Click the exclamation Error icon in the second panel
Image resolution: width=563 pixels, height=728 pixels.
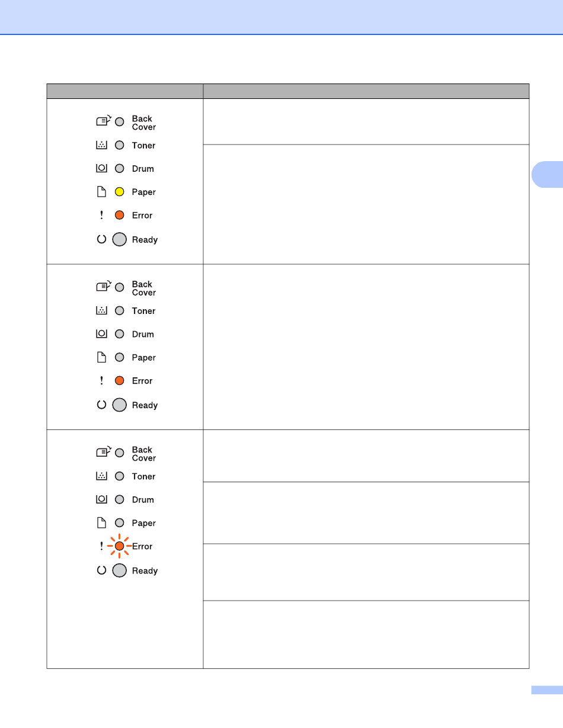tap(101, 381)
